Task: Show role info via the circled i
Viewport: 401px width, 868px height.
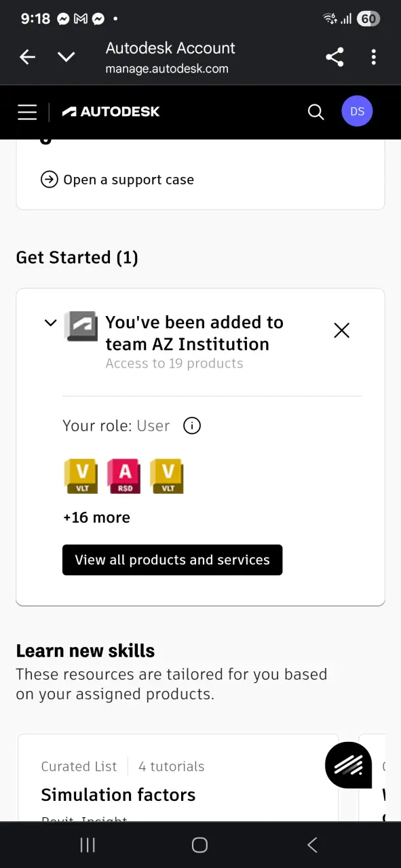Action: [192, 426]
